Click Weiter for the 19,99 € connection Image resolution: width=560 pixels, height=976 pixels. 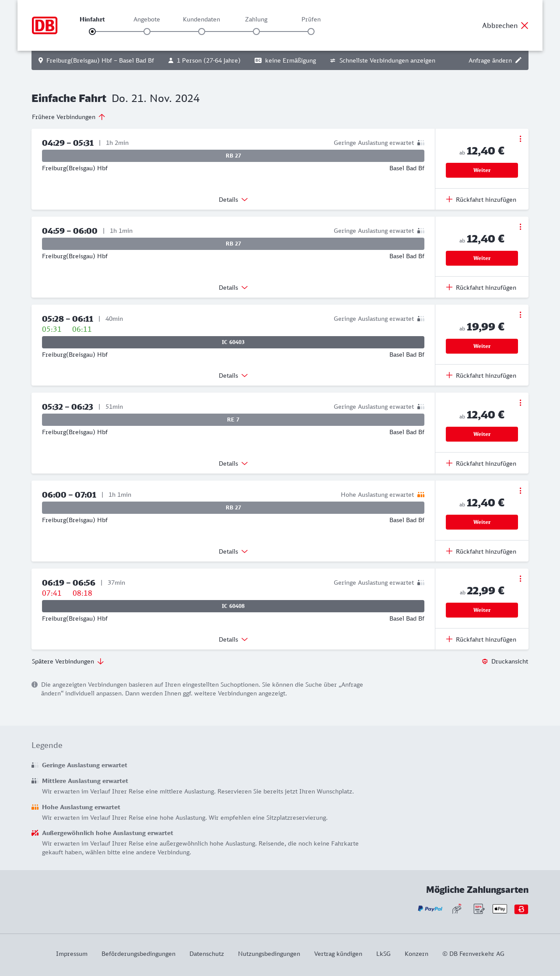pyautogui.click(x=482, y=346)
